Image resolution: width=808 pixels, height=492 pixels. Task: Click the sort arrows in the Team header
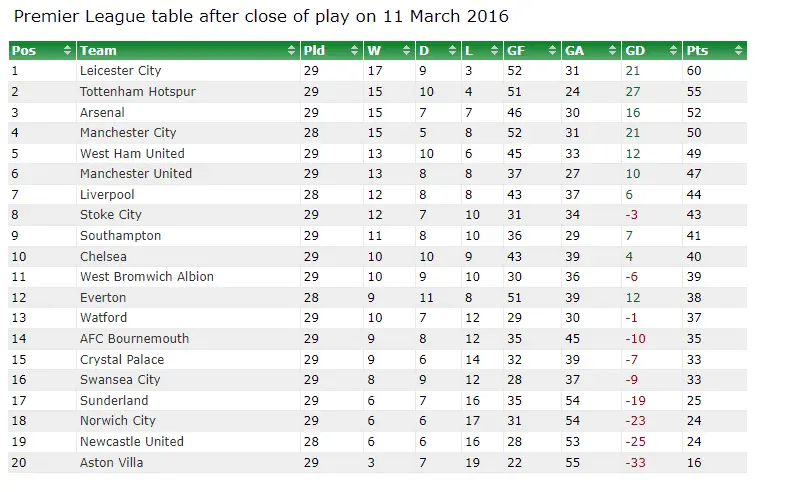291,51
